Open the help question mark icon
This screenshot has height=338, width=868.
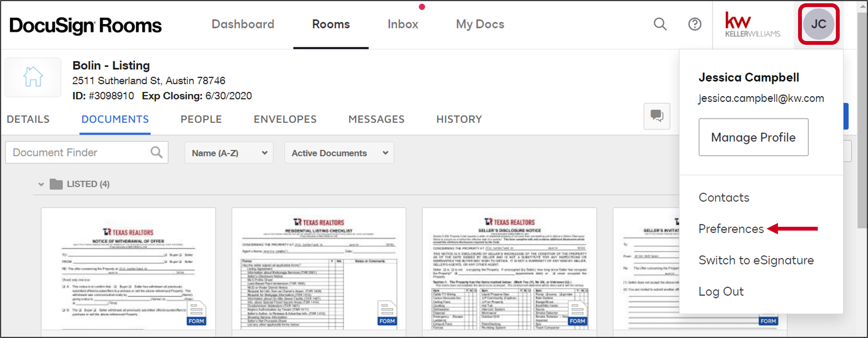pos(694,24)
